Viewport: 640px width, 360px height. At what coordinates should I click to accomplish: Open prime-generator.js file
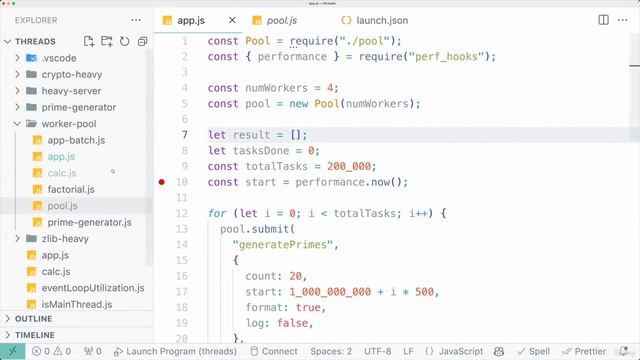click(x=89, y=222)
